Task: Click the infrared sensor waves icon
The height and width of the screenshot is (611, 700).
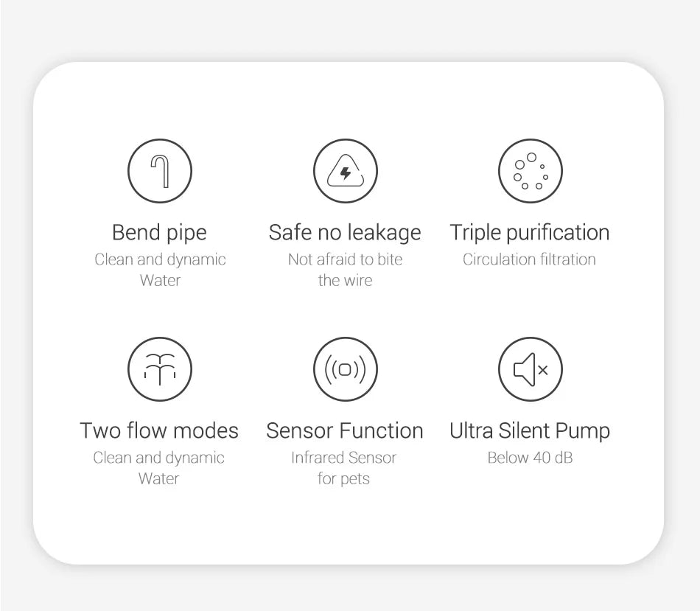Action: (x=345, y=369)
